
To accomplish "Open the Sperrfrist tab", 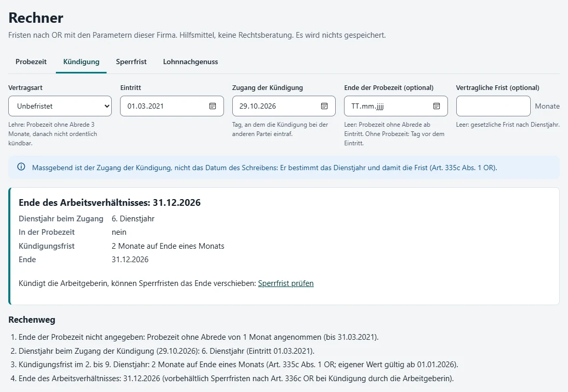I will click(131, 62).
